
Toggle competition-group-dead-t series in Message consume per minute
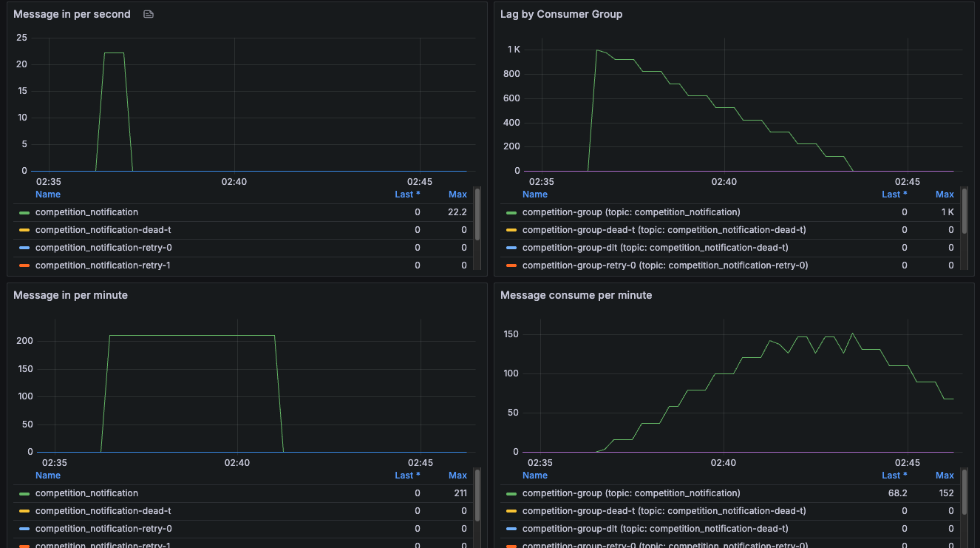(x=664, y=511)
